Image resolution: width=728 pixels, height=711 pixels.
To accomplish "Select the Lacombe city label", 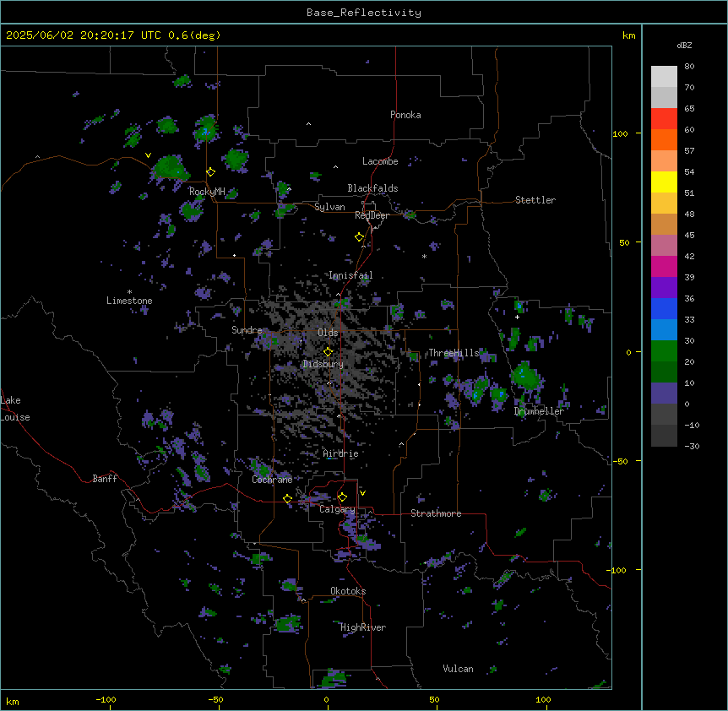I will (x=380, y=161).
